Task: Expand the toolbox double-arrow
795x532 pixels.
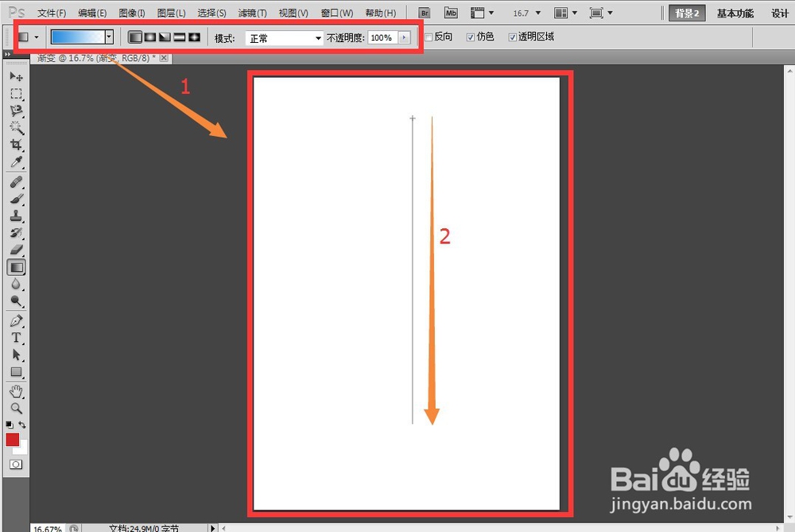Action: 7,54
